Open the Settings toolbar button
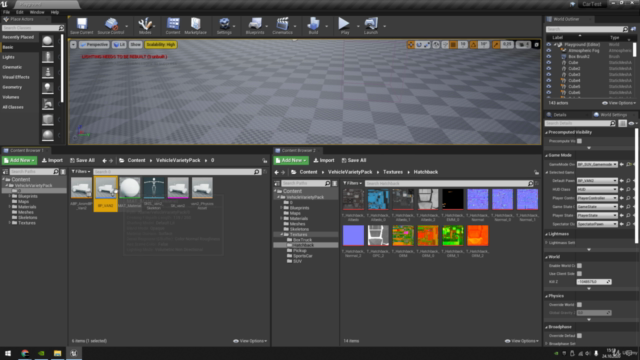The image size is (640, 360). (224, 26)
